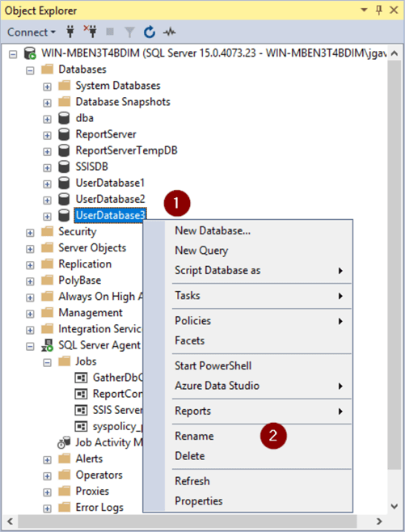Open Script Database as submenu
The height and width of the screenshot is (532, 405).
click(259, 270)
